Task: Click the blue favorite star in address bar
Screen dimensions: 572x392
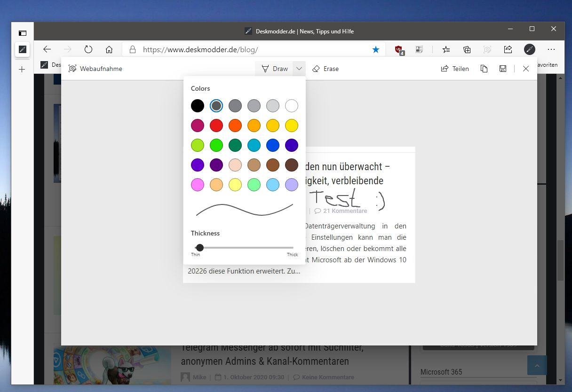Action: pyautogui.click(x=376, y=49)
